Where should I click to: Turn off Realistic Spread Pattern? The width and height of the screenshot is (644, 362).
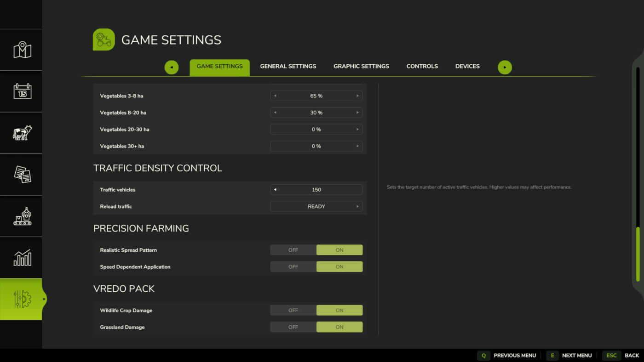pos(293,250)
